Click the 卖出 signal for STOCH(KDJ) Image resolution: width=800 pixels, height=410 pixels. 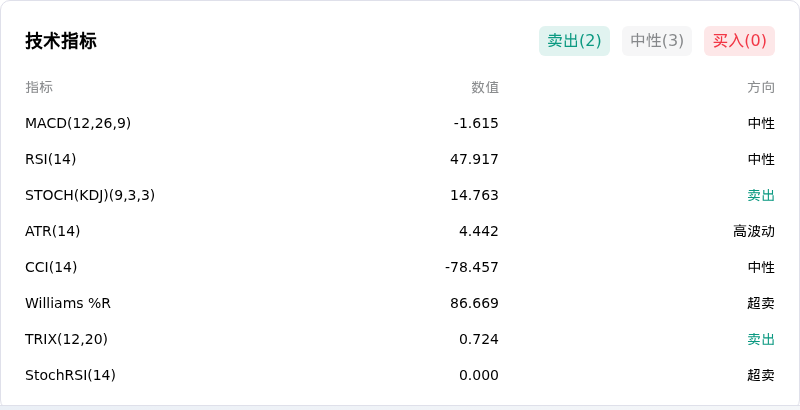(761, 195)
